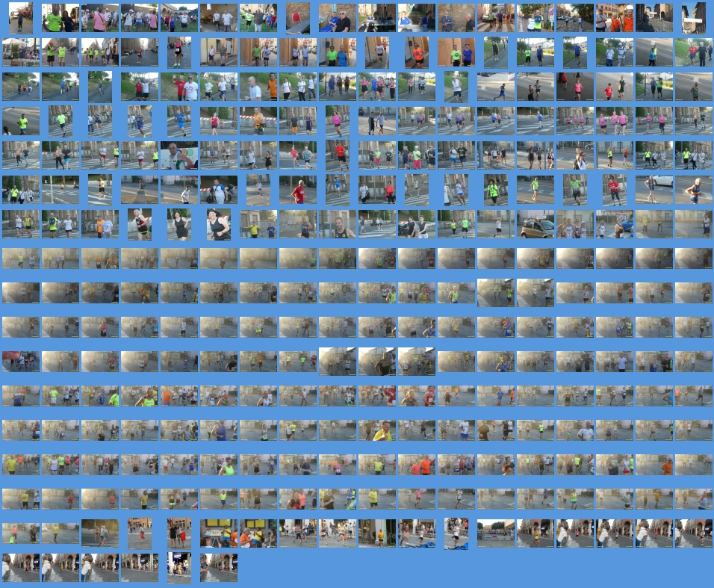Open the first thumbnail in the bottom row
This screenshot has width=714, height=588.
coord(20,568)
